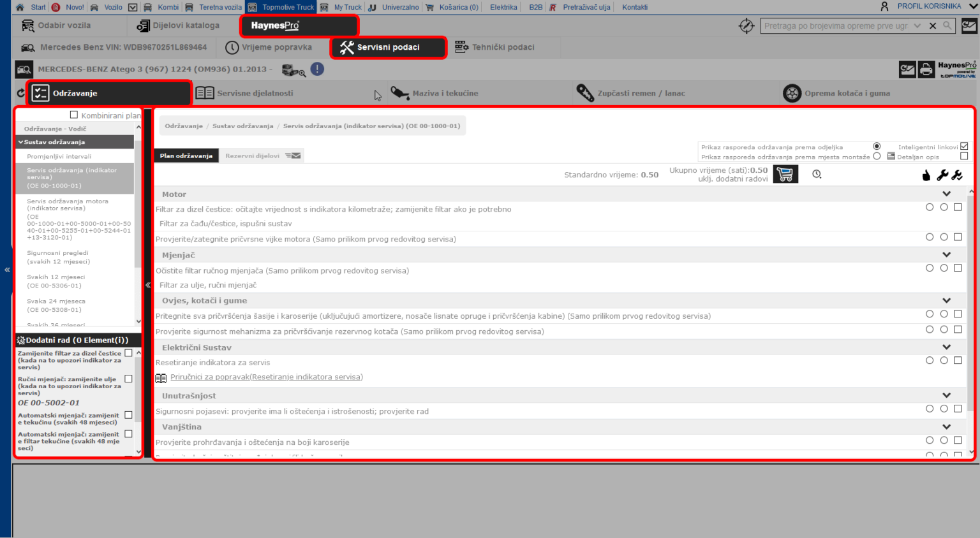Viewport: 980px width, 538px height.
Task: Check Zamijenite filtar za dizel čestice extra work
Action: [128, 353]
